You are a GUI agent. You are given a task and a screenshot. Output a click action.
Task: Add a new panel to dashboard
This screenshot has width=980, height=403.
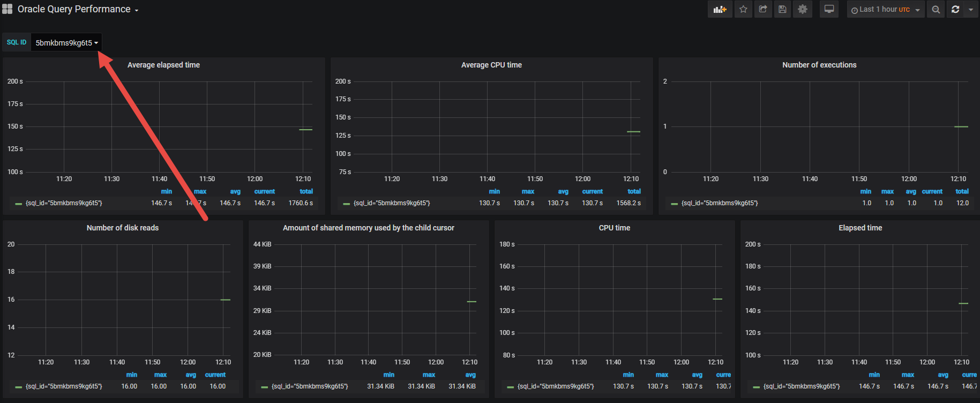tap(720, 9)
